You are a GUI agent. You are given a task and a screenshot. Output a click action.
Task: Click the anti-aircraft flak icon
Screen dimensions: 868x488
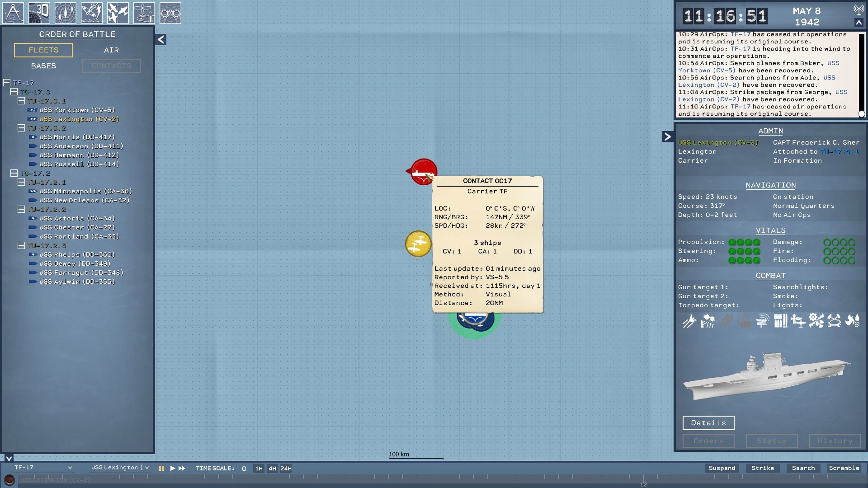tap(708, 321)
